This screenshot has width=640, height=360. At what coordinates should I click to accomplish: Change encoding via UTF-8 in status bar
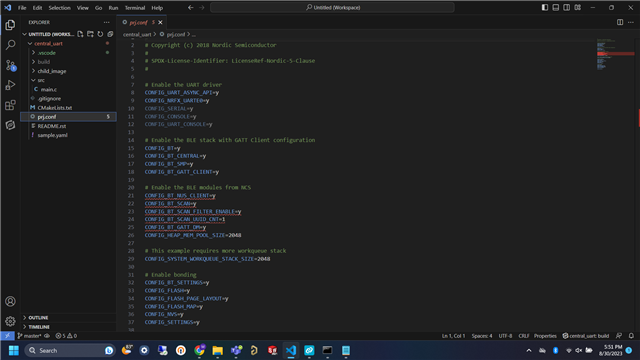(505, 336)
